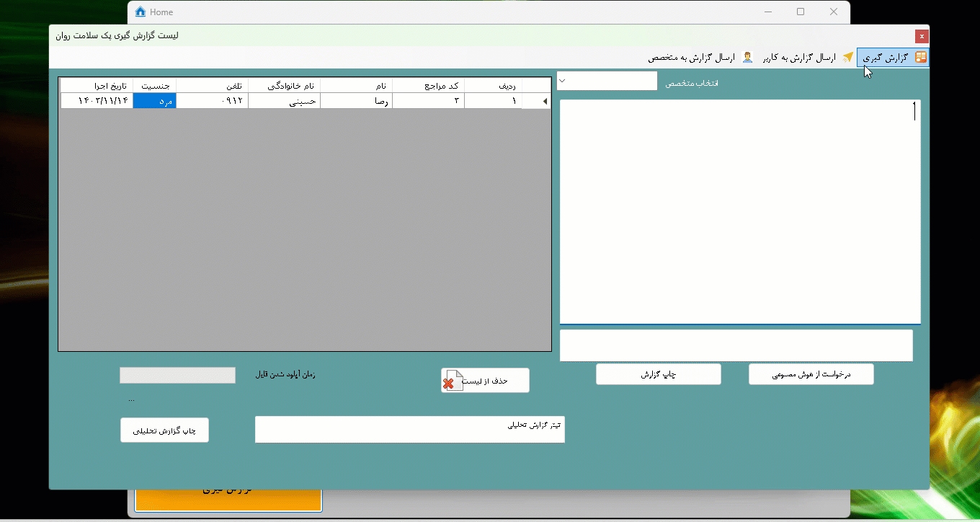
Task: Click the کد مراجع column header
Action: [x=428, y=86]
